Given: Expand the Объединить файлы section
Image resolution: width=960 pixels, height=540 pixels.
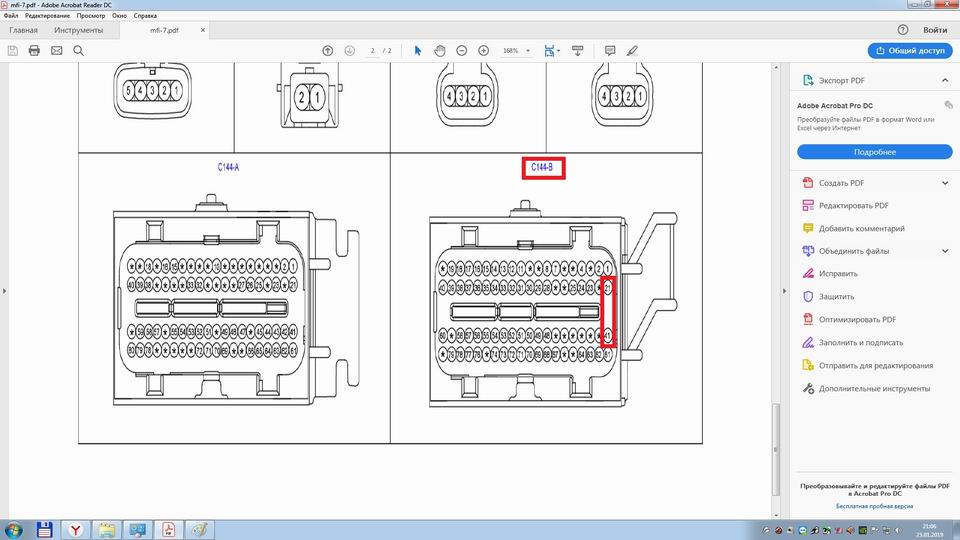Looking at the screenshot, I should coord(945,251).
